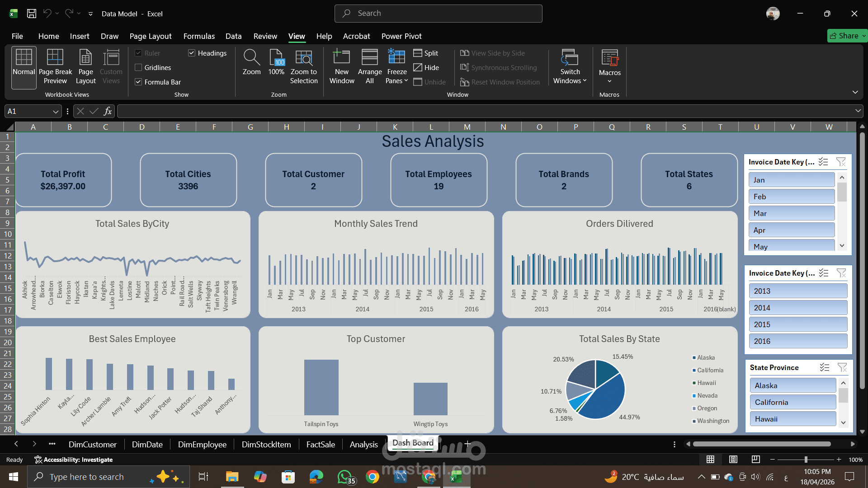Click zoom out minus button
The image size is (868, 488).
tap(773, 460)
